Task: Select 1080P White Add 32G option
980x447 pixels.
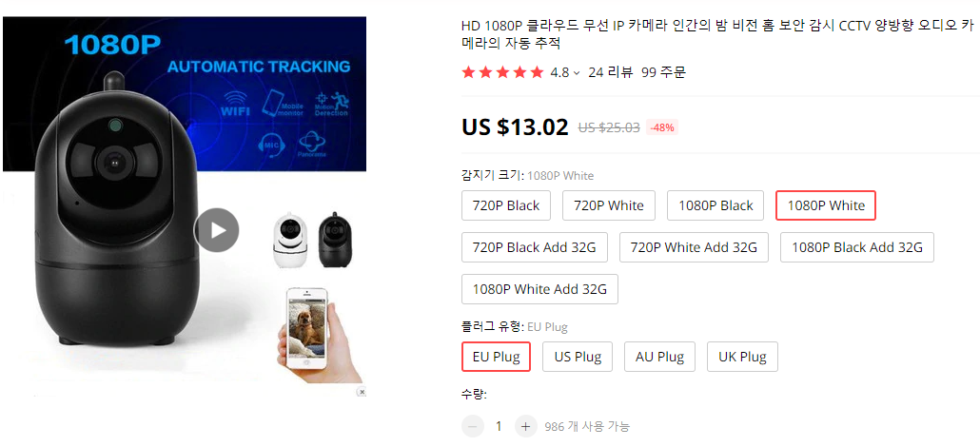Action: tap(540, 289)
